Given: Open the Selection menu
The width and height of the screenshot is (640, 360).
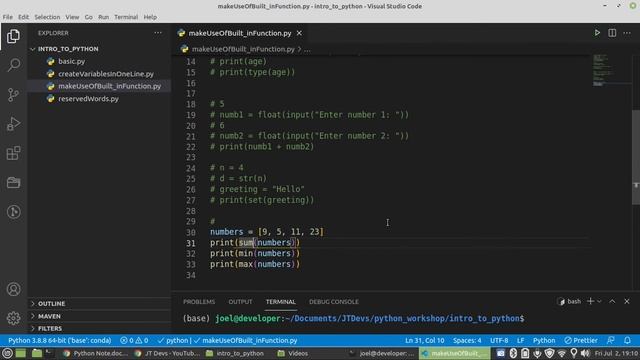Looking at the screenshot, I should pyautogui.click(x=47, y=17).
